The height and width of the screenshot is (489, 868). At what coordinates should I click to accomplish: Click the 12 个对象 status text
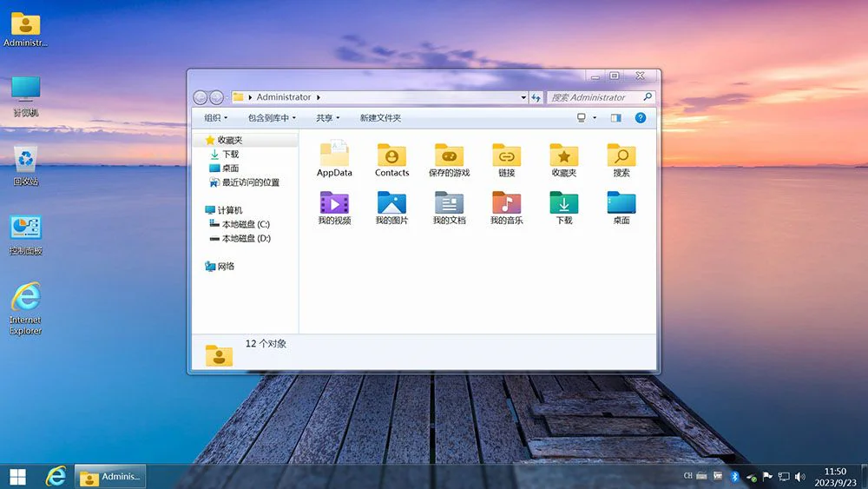[266, 343]
